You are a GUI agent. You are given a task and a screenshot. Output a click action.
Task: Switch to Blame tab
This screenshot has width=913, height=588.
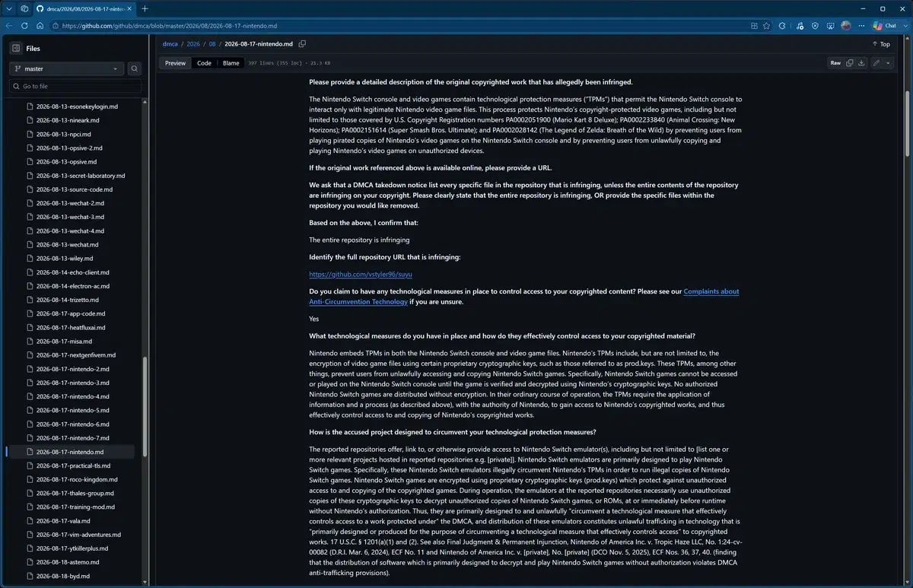pyautogui.click(x=231, y=63)
